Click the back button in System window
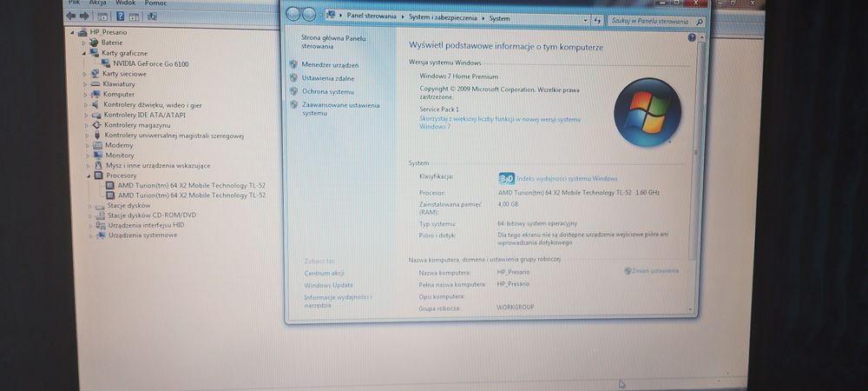 point(294,15)
